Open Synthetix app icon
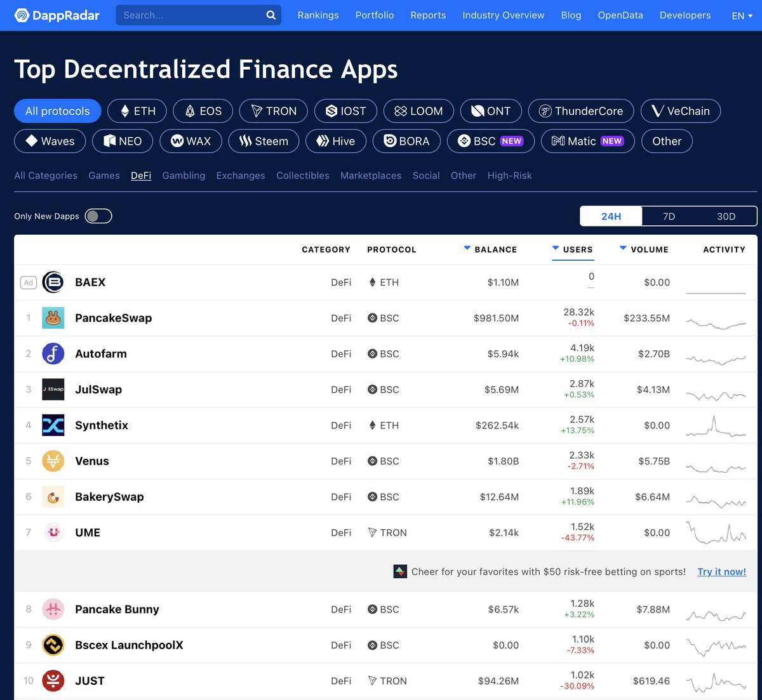The width and height of the screenshot is (762, 700). 53,425
